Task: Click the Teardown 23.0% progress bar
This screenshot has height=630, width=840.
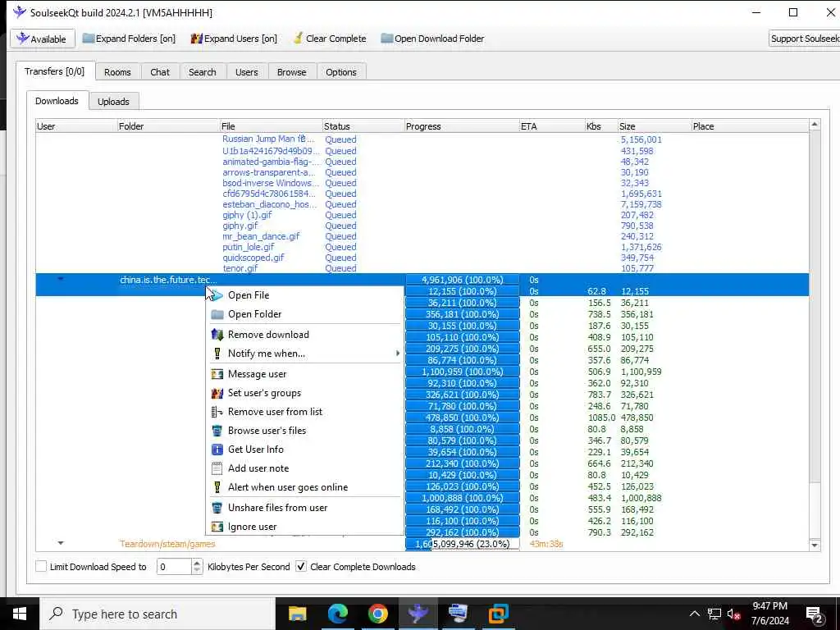Action: click(463, 544)
